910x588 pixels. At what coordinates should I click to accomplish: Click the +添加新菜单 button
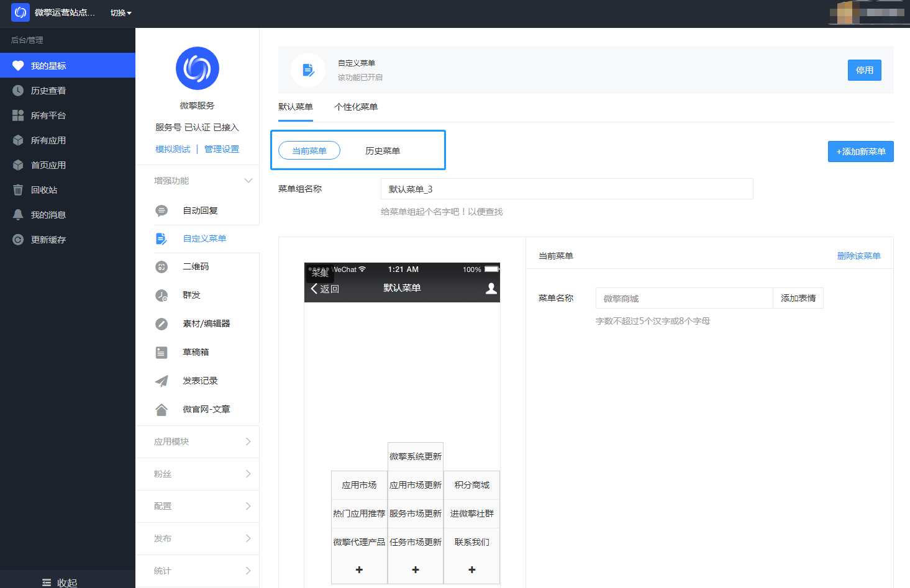[x=861, y=152]
